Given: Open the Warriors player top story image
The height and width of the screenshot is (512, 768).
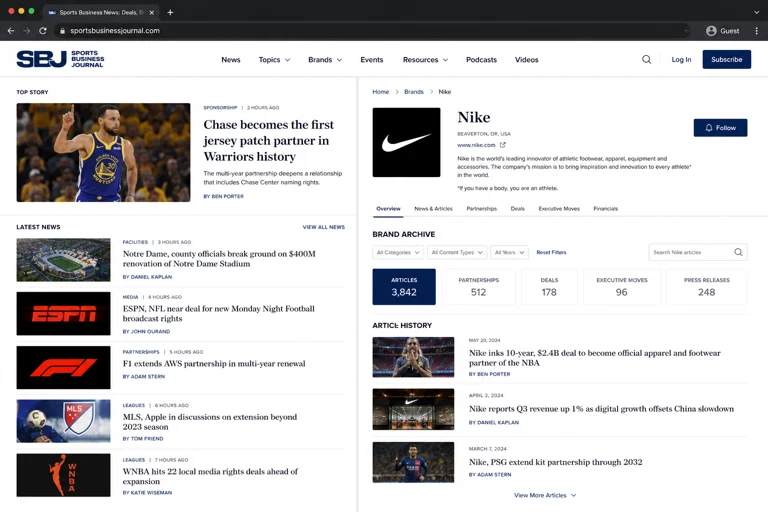Looking at the screenshot, I should pos(103,152).
